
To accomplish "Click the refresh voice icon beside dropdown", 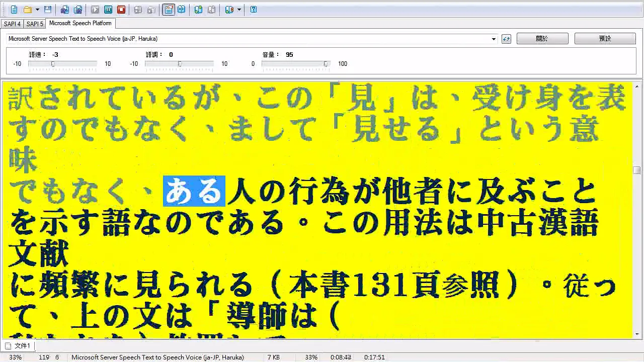I will [506, 39].
